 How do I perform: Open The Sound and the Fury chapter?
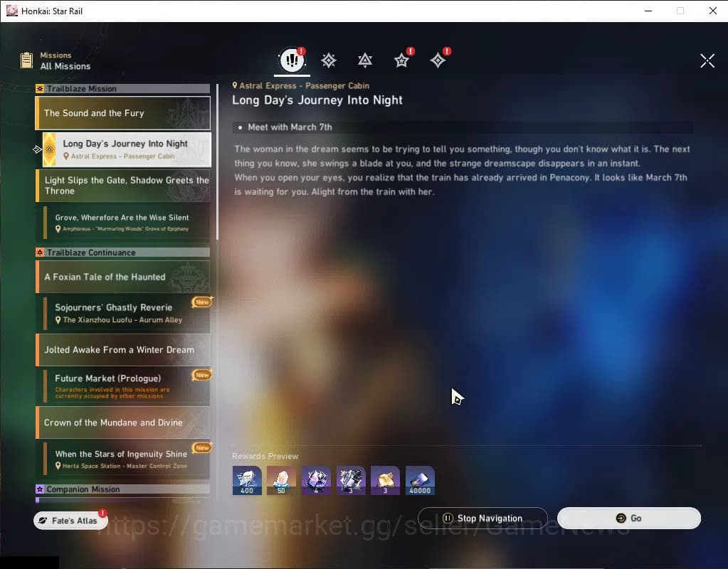[x=122, y=113]
